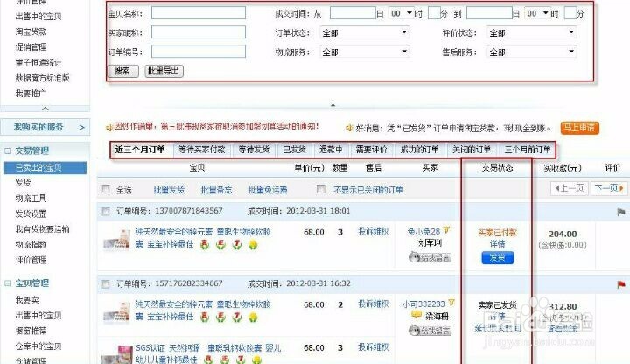Click yellow V badge next to 兔小兔28

click(x=446, y=230)
